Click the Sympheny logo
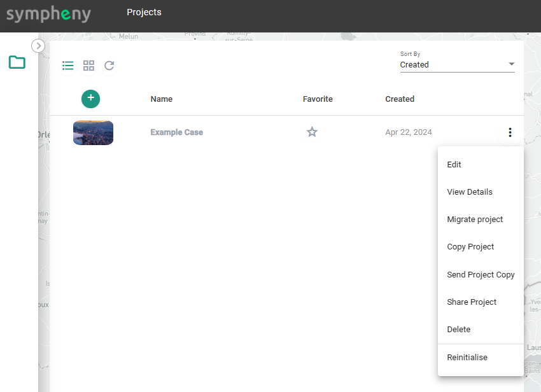The width and height of the screenshot is (541, 392). (48, 14)
